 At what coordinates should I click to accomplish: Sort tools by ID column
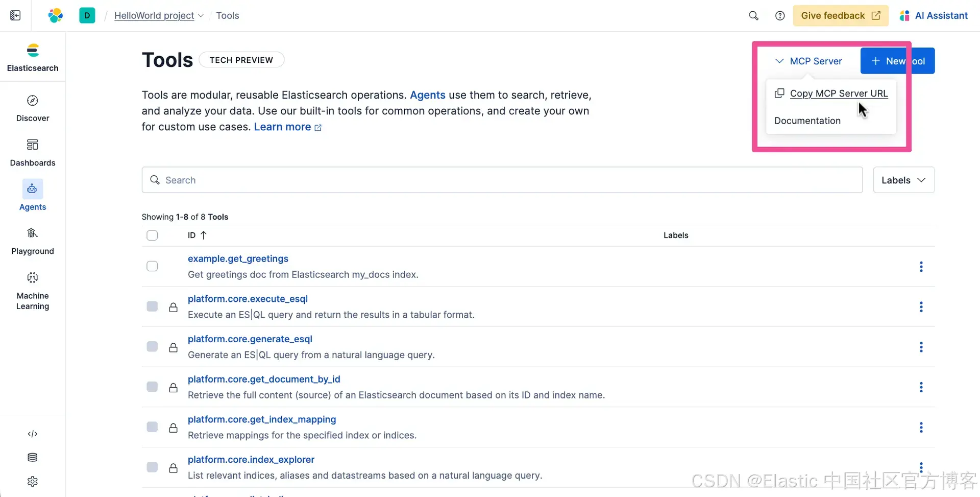pyautogui.click(x=197, y=235)
